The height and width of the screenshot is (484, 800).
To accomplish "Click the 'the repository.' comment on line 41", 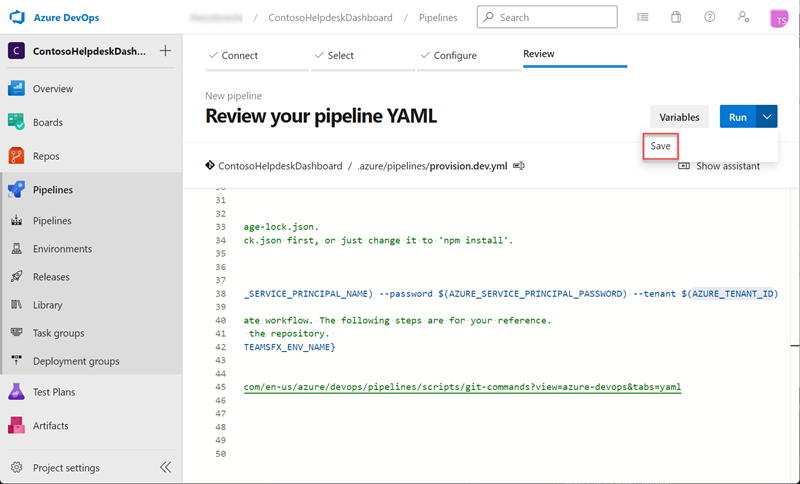I will [x=289, y=334].
